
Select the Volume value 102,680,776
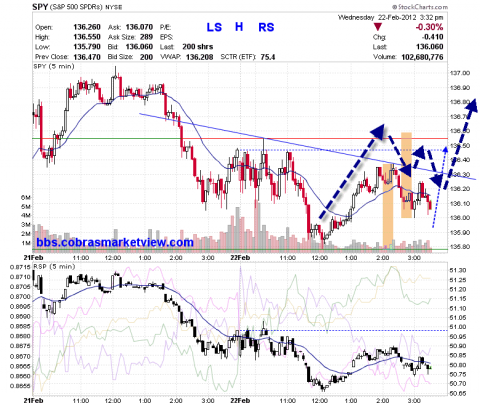click(422, 57)
